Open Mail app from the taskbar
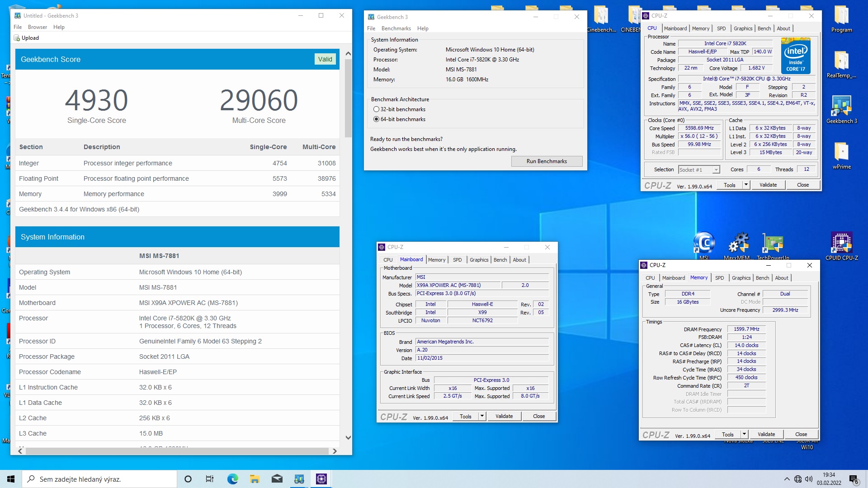This screenshot has height=488, width=868. coord(277,479)
